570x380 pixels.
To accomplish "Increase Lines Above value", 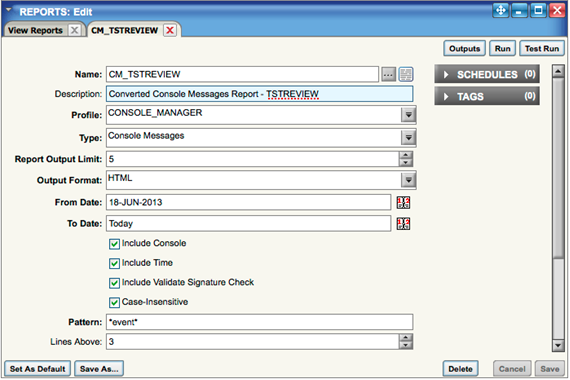I will [x=406, y=338].
